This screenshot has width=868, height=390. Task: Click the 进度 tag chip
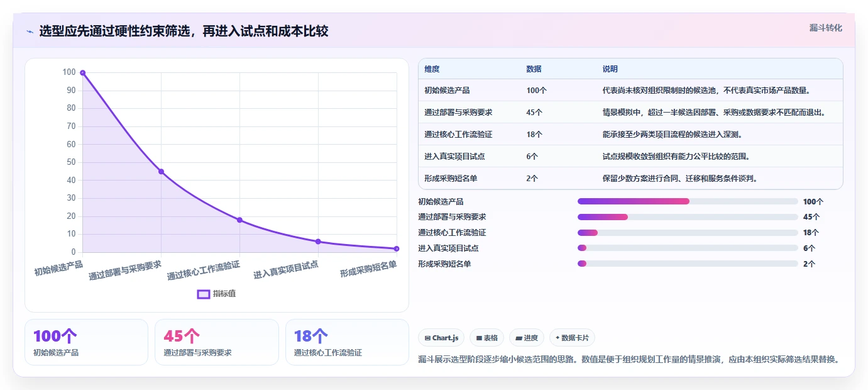point(527,338)
